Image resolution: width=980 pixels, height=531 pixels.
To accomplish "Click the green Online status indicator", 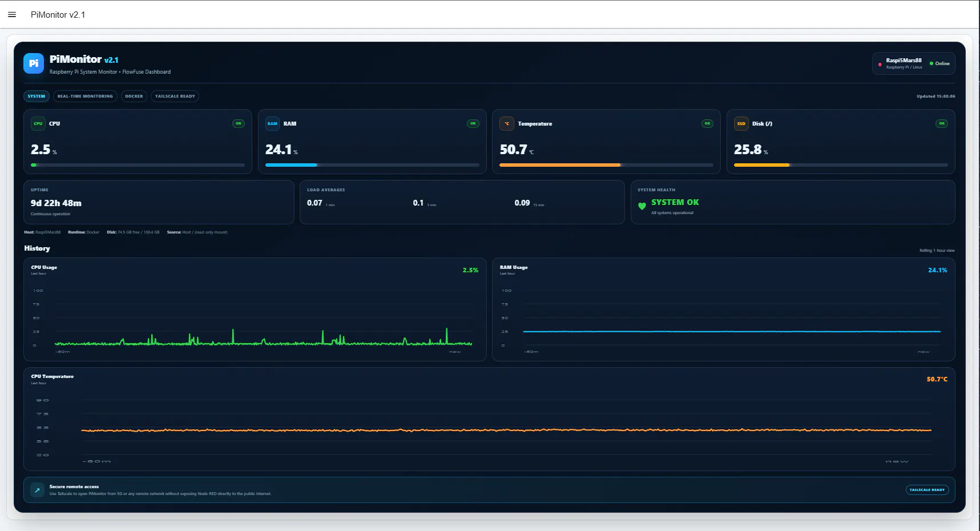I will pos(939,63).
